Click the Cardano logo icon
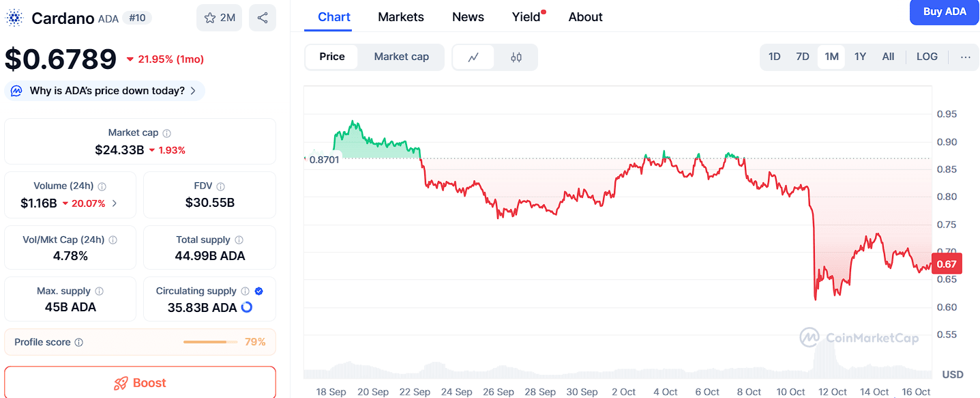 pyautogui.click(x=14, y=18)
